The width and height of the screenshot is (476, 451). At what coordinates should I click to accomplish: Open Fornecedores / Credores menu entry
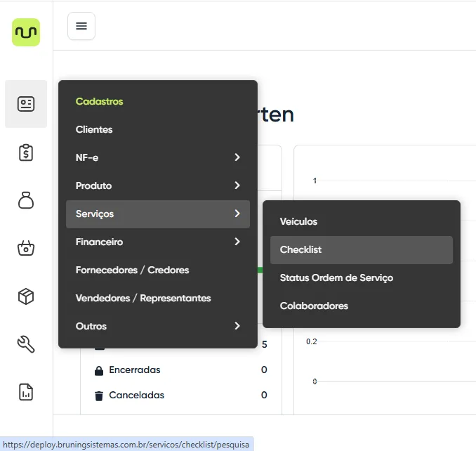click(132, 270)
